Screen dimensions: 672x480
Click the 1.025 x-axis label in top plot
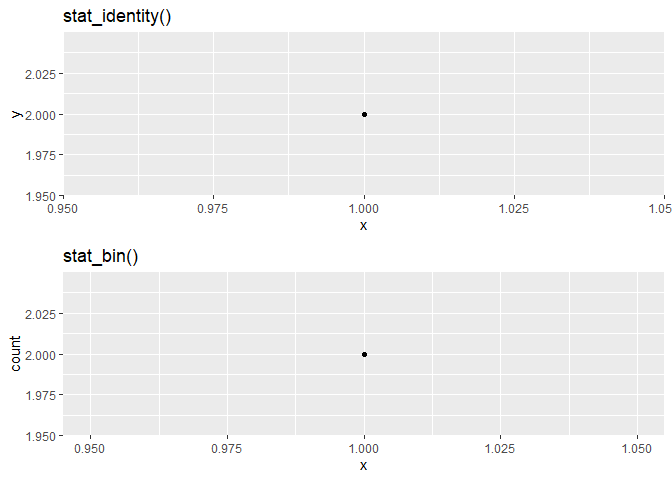(513, 209)
